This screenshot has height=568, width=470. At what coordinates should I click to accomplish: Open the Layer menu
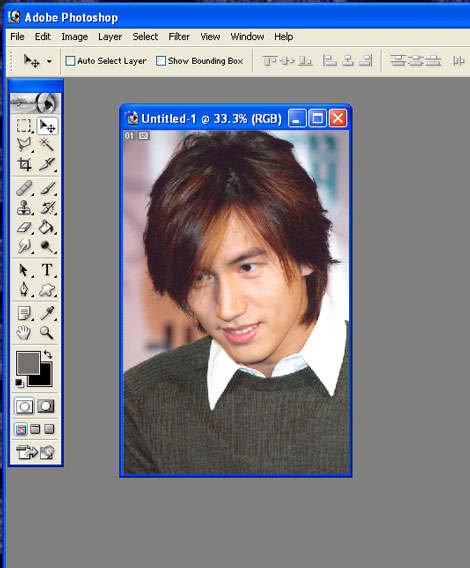pos(110,37)
